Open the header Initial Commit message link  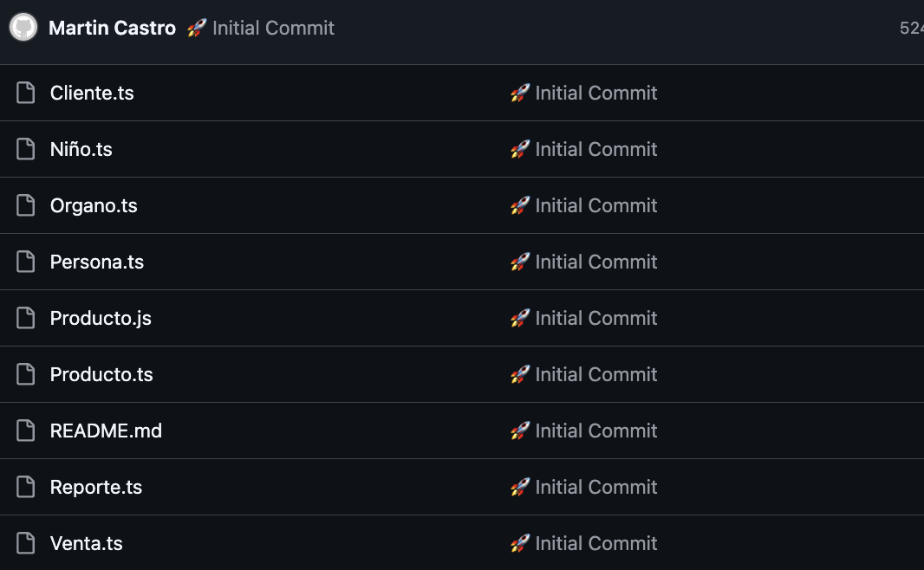273,28
